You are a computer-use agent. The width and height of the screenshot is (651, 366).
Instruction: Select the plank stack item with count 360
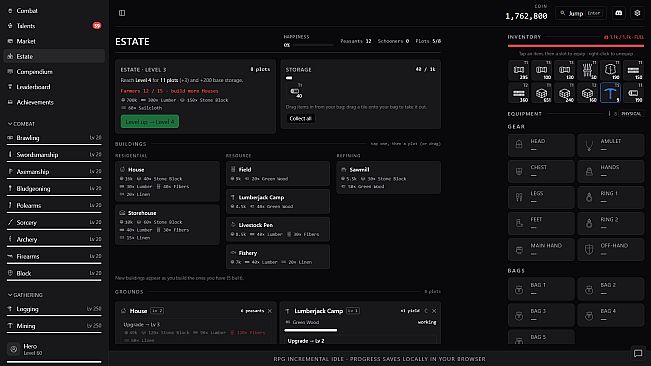click(519, 93)
